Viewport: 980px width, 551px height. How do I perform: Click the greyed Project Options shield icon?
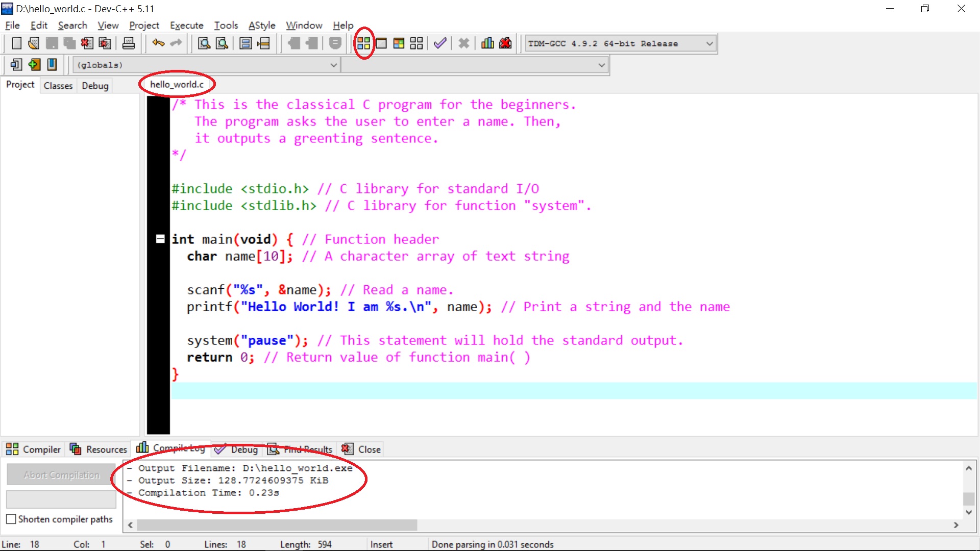(335, 43)
